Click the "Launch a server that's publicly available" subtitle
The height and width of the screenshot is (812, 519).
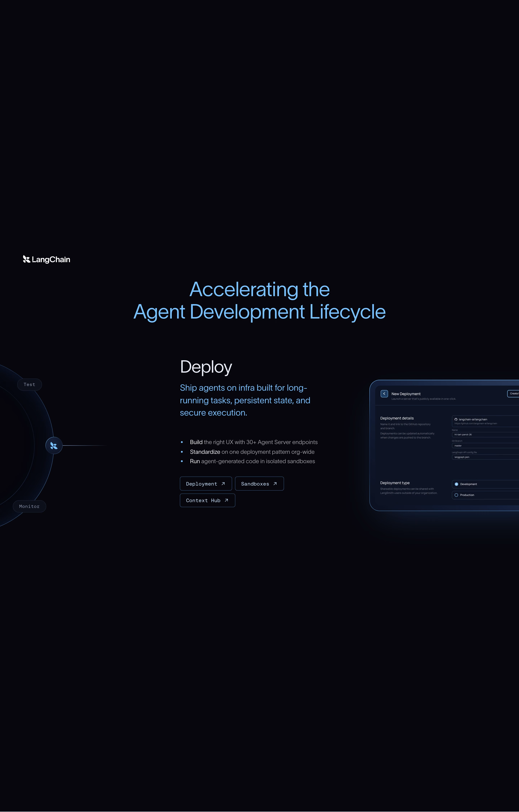pos(424,399)
